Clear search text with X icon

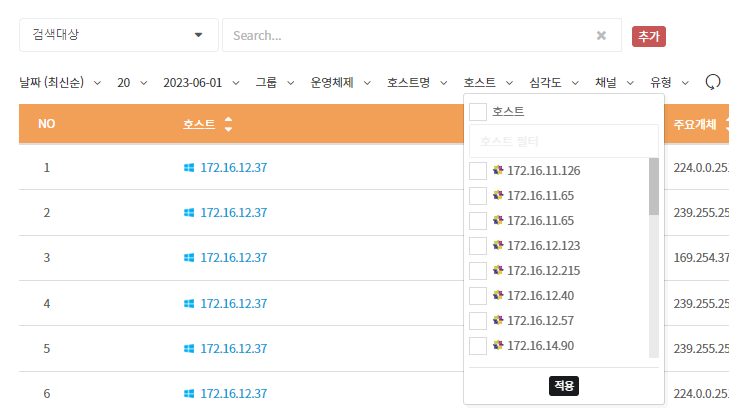coord(601,35)
